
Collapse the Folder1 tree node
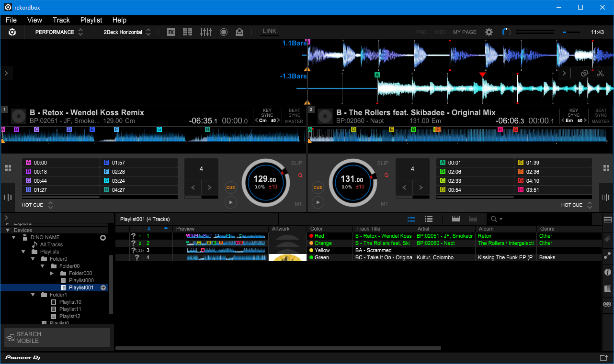(33, 295)
